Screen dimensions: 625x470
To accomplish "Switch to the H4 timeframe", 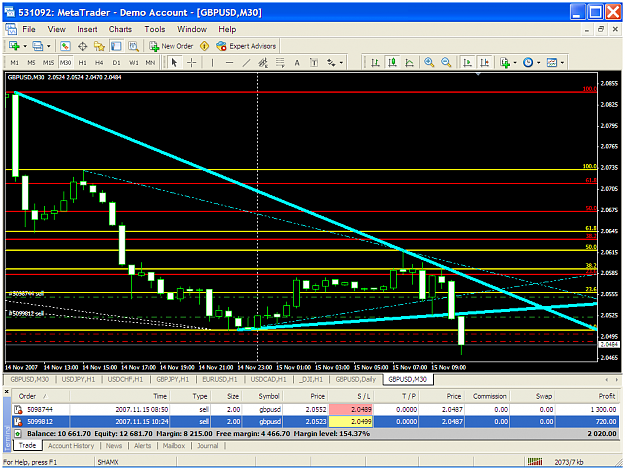I will point(99,63).
